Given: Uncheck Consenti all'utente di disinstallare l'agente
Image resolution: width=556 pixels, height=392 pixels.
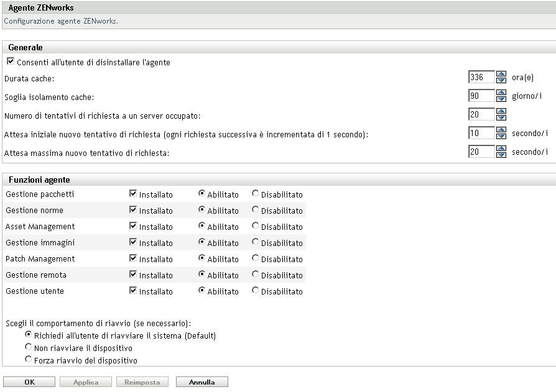Looking at the screenshot, I should click(x=10, y=62).
